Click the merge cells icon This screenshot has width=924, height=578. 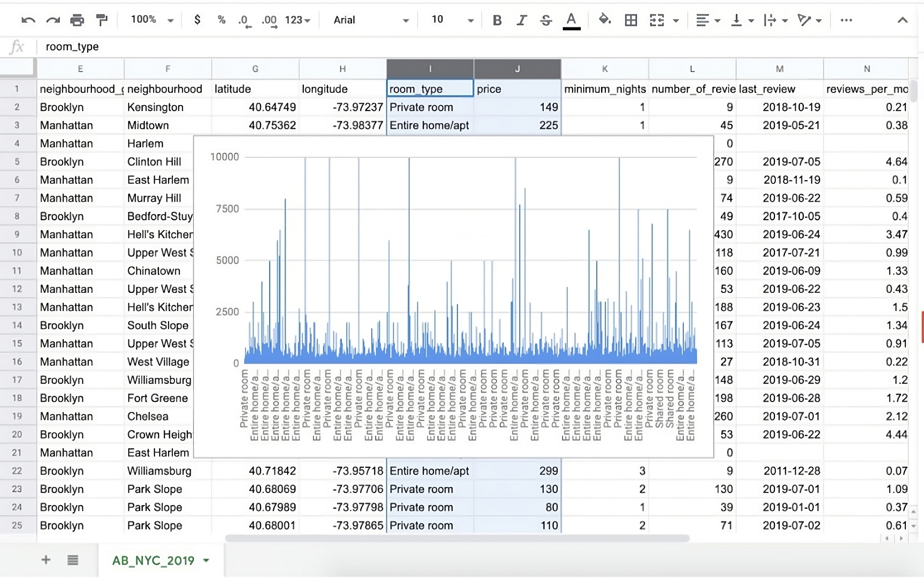tap(657, 20)
